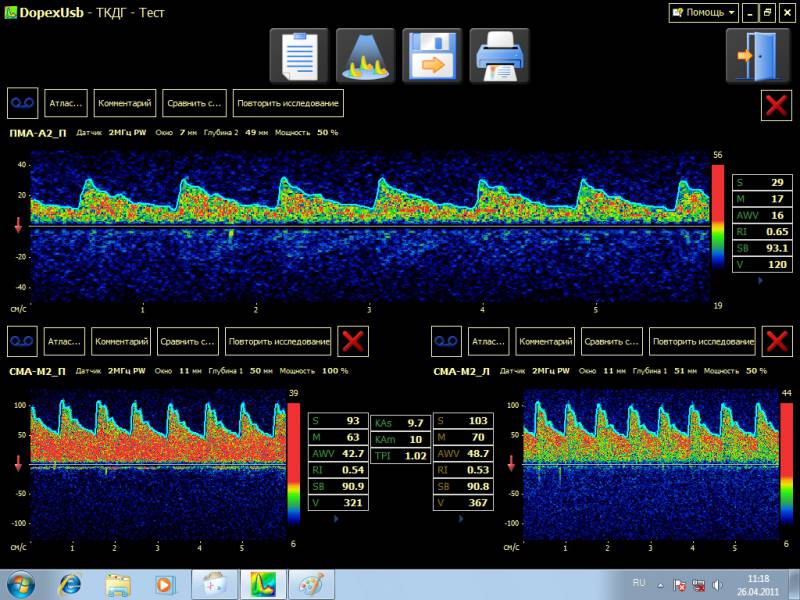Select S value 93 in СМА-M2_П
The width and height of the screenshot is (800, 600).
pos(353,421)
